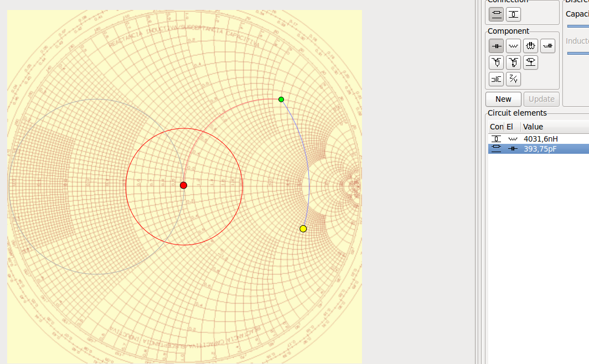589x364 pixels.
Task: Click the red center point on chart
Action: click(184, 185)
